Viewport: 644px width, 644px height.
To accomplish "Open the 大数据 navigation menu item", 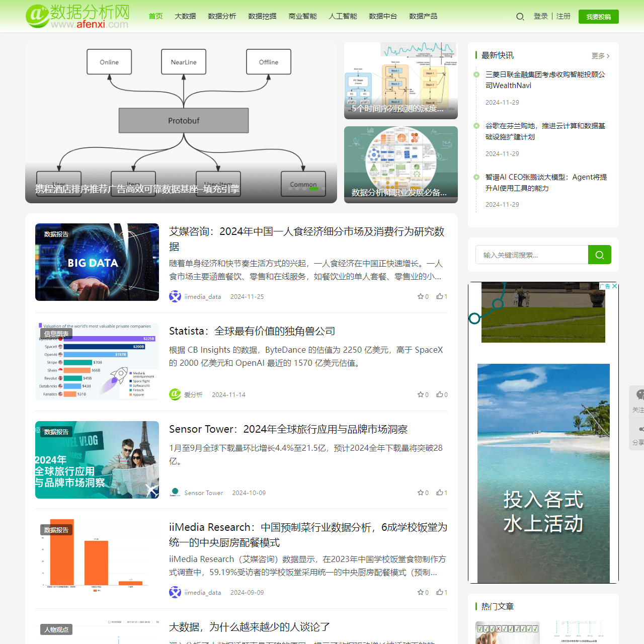I will (x=185, y=16).
